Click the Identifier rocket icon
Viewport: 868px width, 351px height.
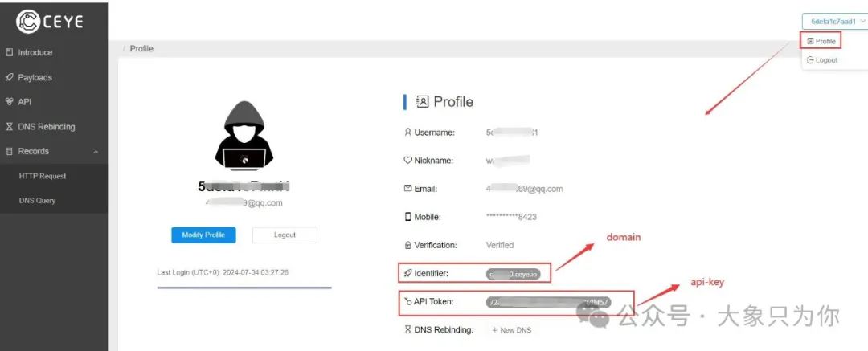pyautogui.click(x=408, y=273)
